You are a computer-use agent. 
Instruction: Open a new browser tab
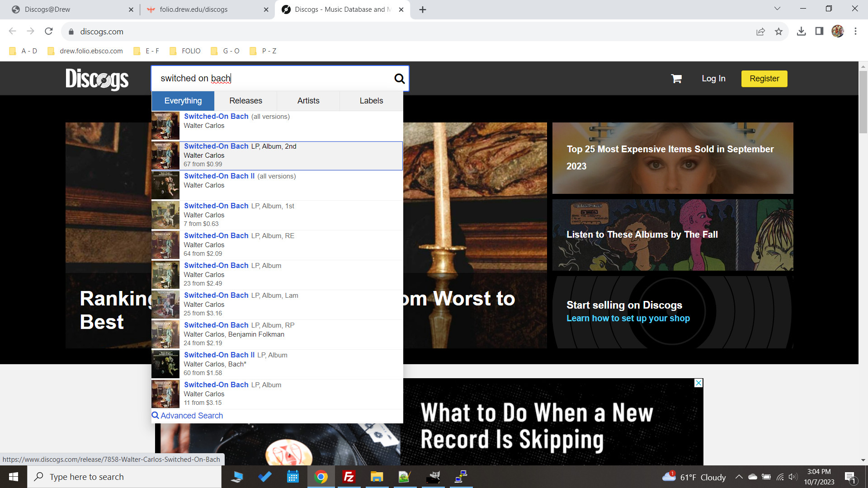423,9
